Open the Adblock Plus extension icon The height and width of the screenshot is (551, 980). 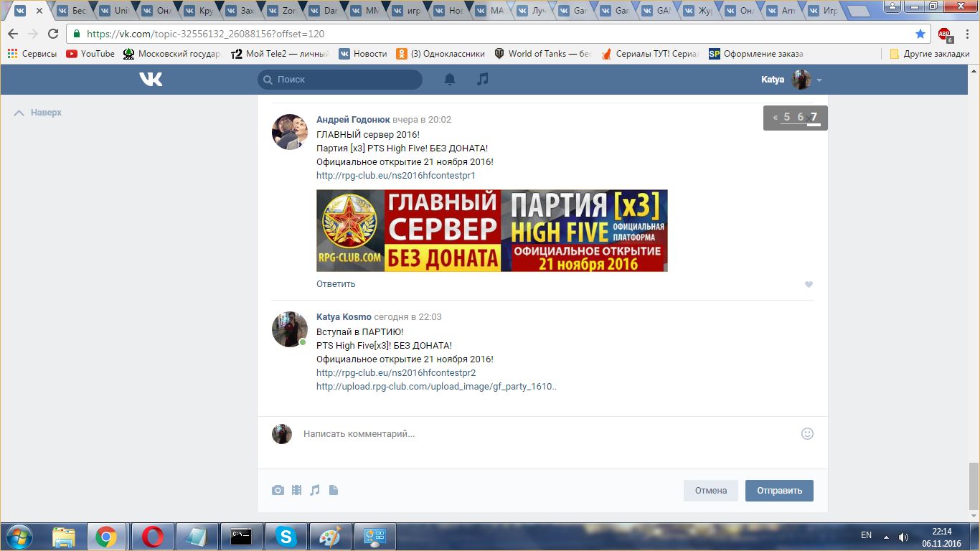pos(945,34)
